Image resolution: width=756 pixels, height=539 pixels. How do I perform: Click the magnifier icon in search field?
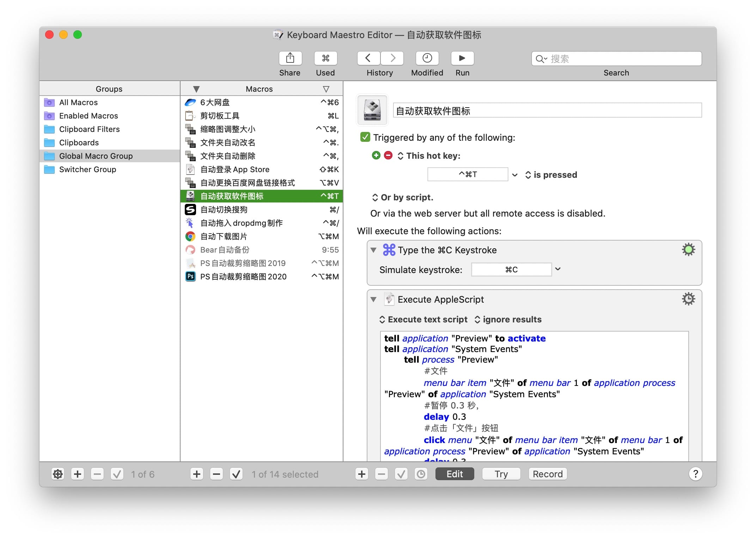tap(541, 59)
